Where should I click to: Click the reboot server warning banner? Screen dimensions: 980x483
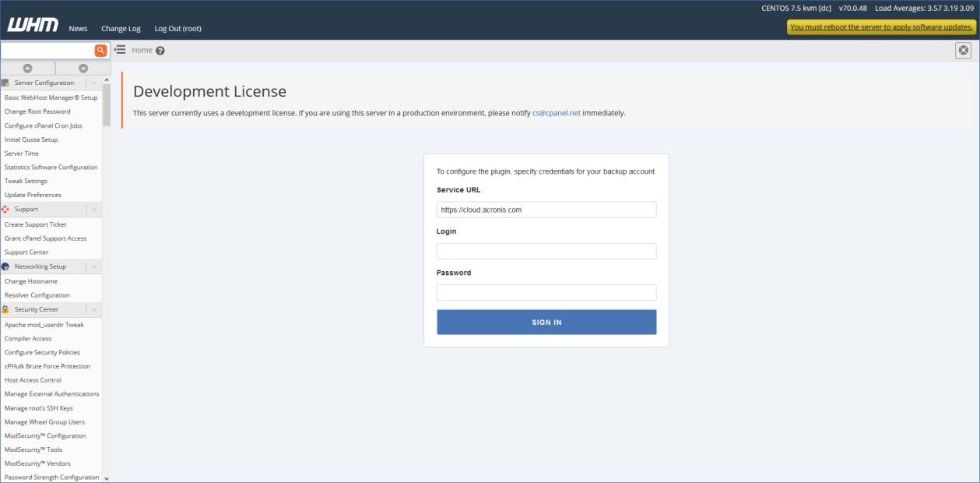[881, 26]
